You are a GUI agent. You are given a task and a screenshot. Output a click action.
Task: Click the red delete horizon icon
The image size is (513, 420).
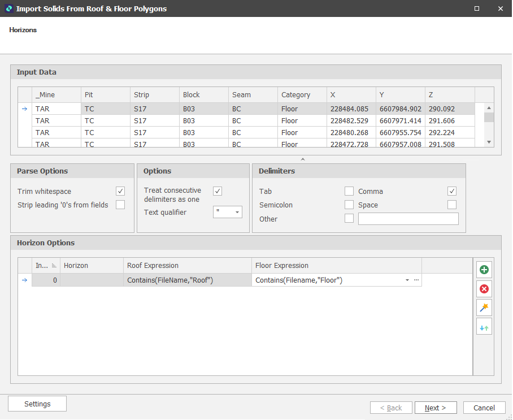click(484, 289)
